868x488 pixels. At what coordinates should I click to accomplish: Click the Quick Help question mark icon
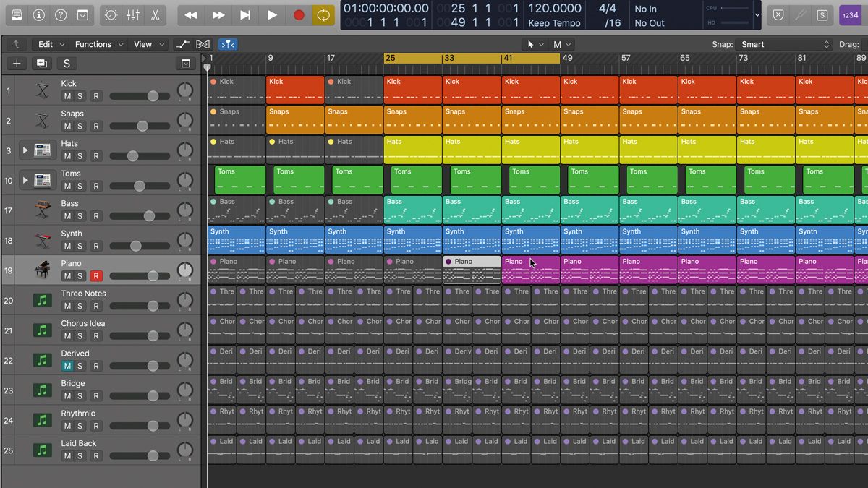[60, 14]
